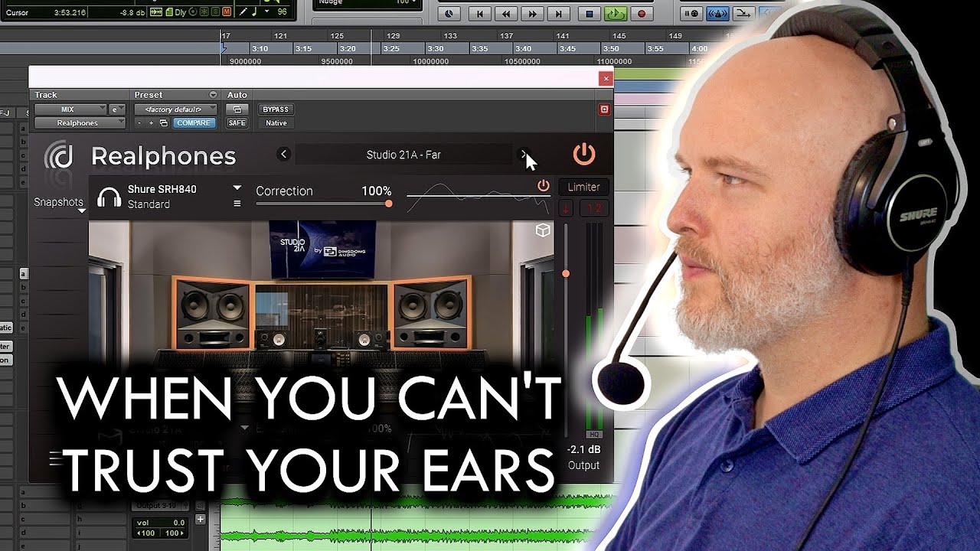The width and height of the screenshot is (980, 551).
Task: Expand the Snapshots panel arrow
Action: pyautogui.click(x=82, y=210)
